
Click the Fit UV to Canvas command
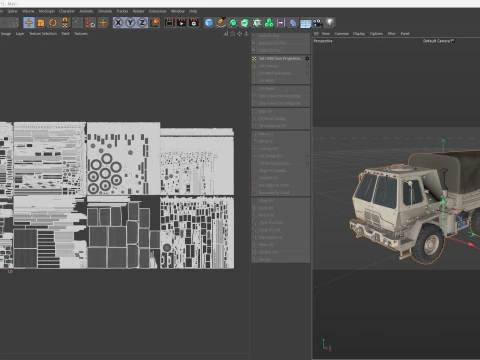280,119
